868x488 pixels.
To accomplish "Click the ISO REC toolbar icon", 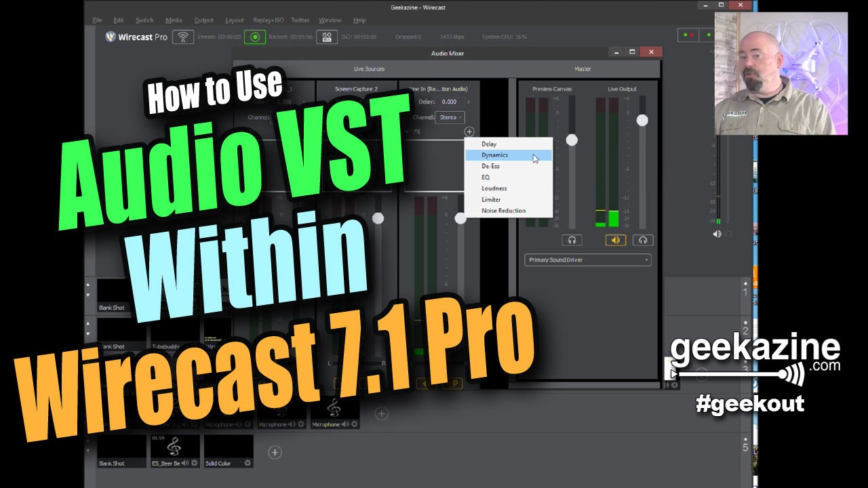I will [x=327, y=37].
